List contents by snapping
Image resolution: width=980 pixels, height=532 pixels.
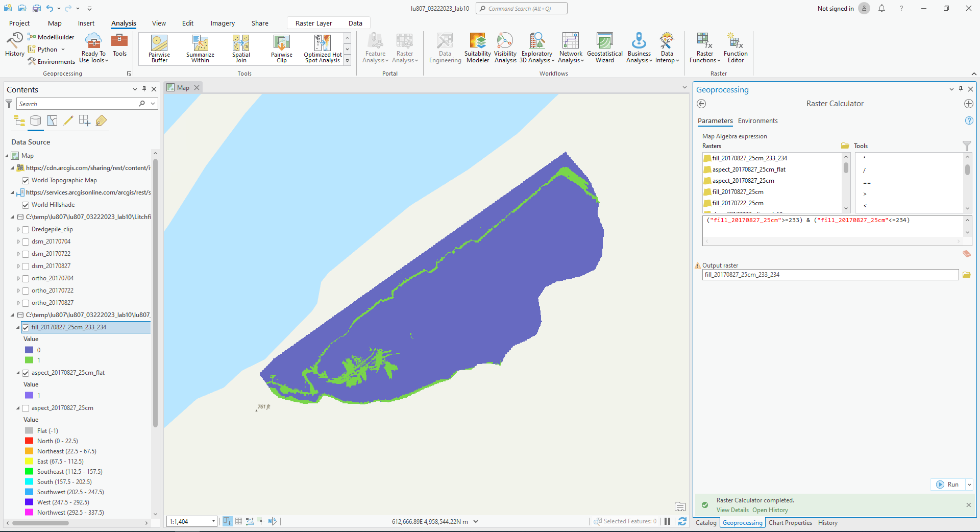[85, 120]
